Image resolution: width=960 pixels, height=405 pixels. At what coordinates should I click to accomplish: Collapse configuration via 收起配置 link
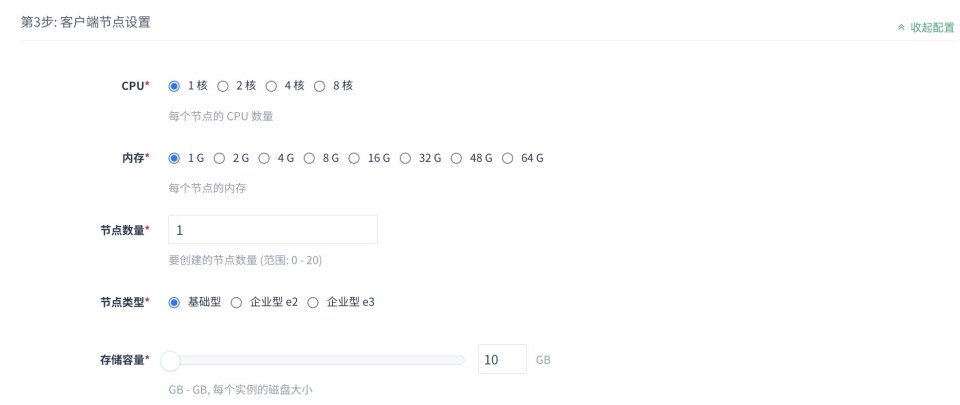tap(926, 27)
